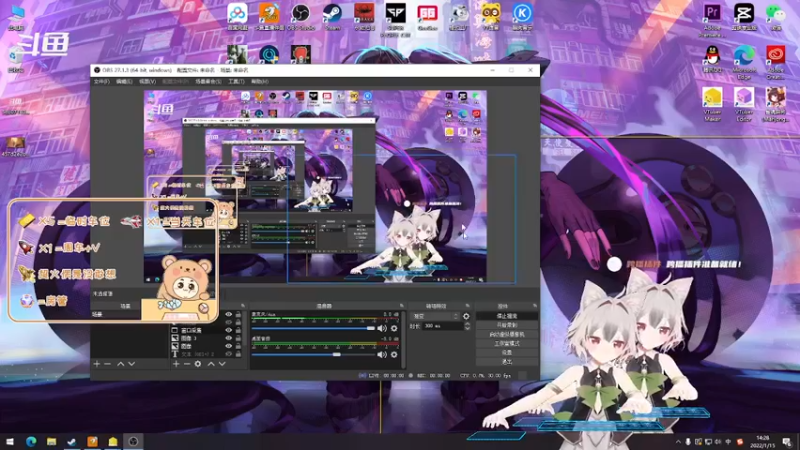The image size is (800, 450).
Task: Remove selected source with the minus icon
Action: pyautogui.click(x=187, y=364)
